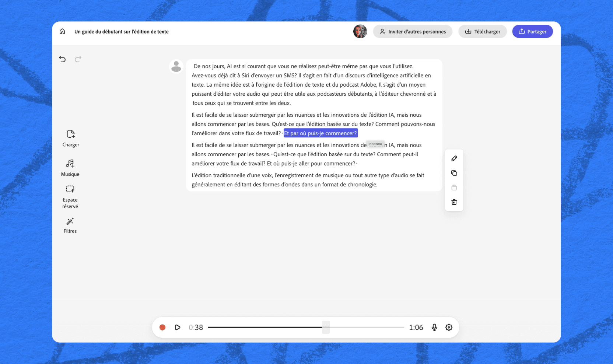The width and height of the screenshot is (613, 364).
Task: Open the Charger upload tool
Action: (70, 138)
